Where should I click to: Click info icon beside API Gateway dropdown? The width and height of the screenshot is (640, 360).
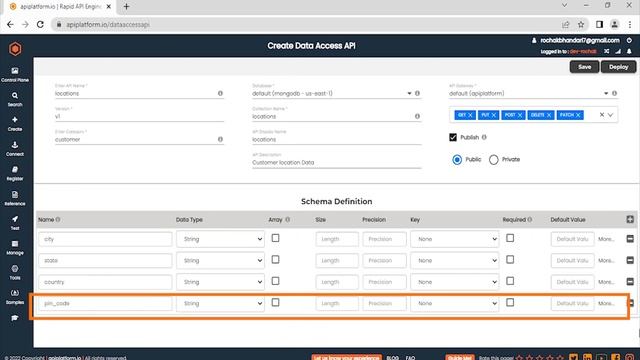(x=614, y=93)
